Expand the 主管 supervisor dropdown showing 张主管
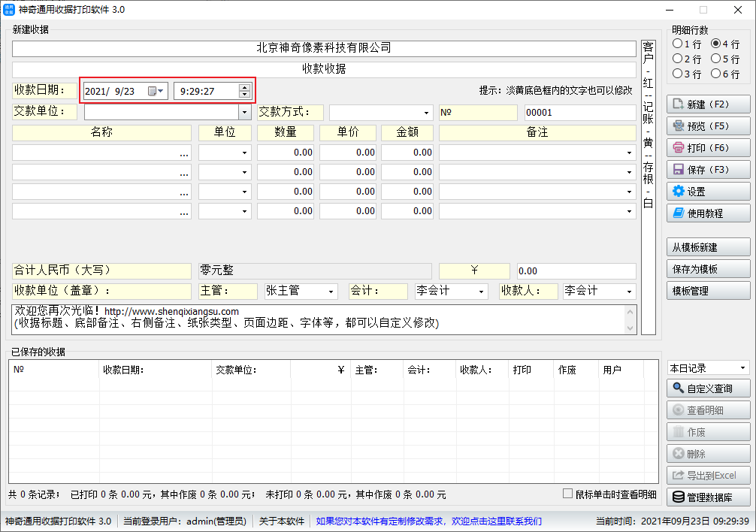The width and height of the screenshot is (756, 532). click(331, 292)
